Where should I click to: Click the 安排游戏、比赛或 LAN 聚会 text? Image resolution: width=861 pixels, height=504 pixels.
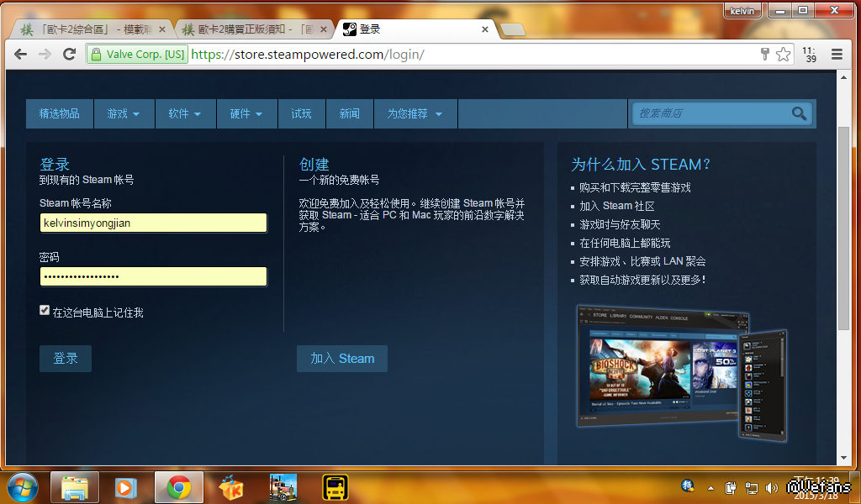642,261
